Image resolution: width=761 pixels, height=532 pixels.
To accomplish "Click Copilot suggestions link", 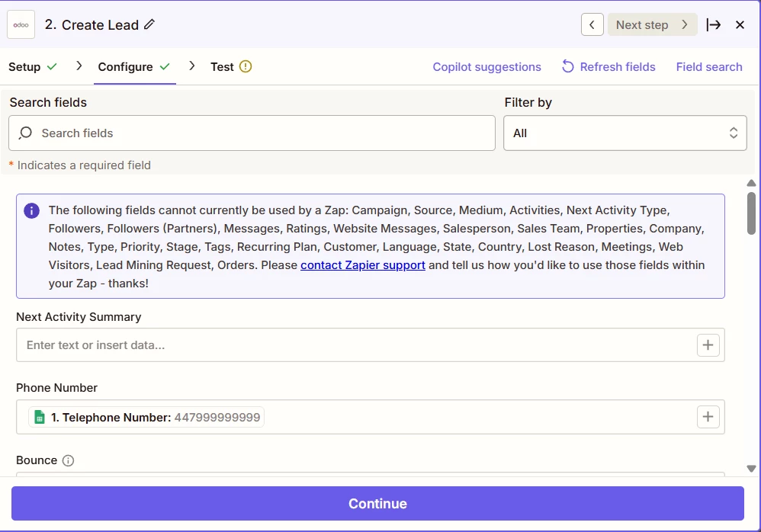I will (486, 67).
